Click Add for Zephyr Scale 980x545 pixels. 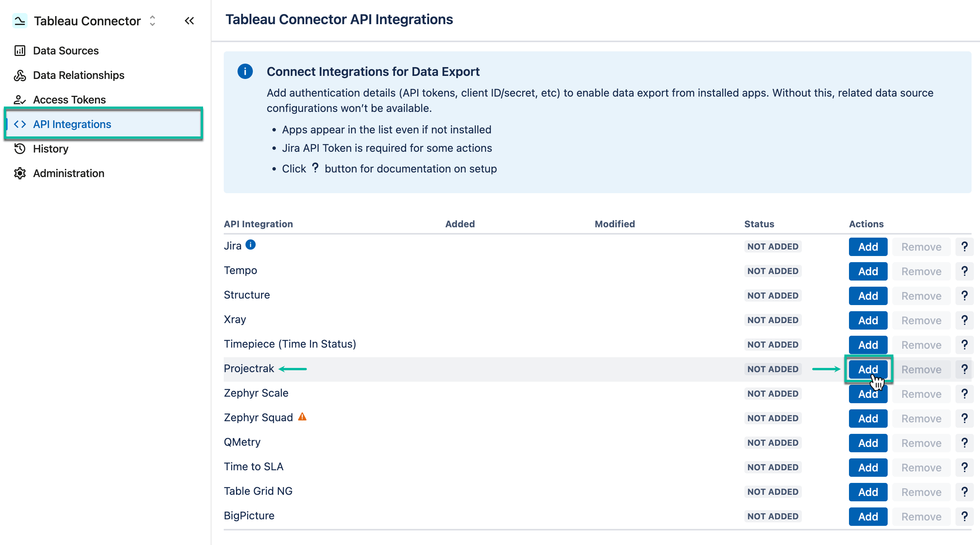coord(868,394)
